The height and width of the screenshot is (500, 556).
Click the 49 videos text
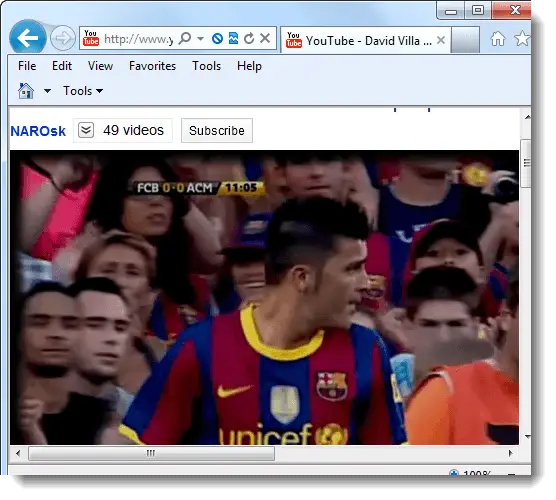133,130
